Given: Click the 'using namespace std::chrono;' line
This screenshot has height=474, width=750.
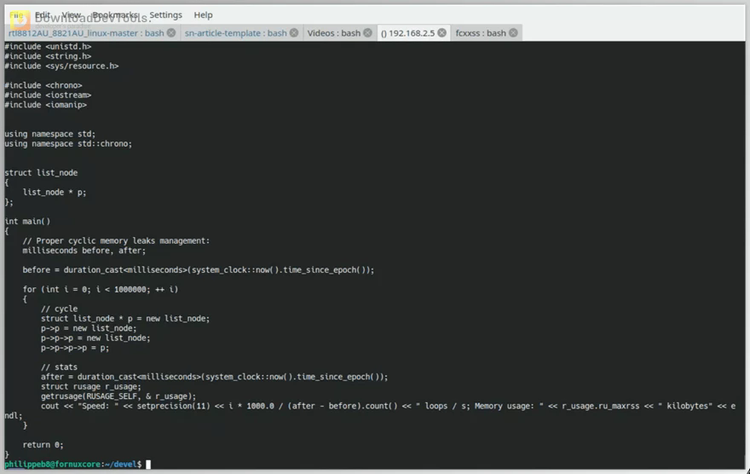Looking at the screenshot, I should tap(68, 143).
